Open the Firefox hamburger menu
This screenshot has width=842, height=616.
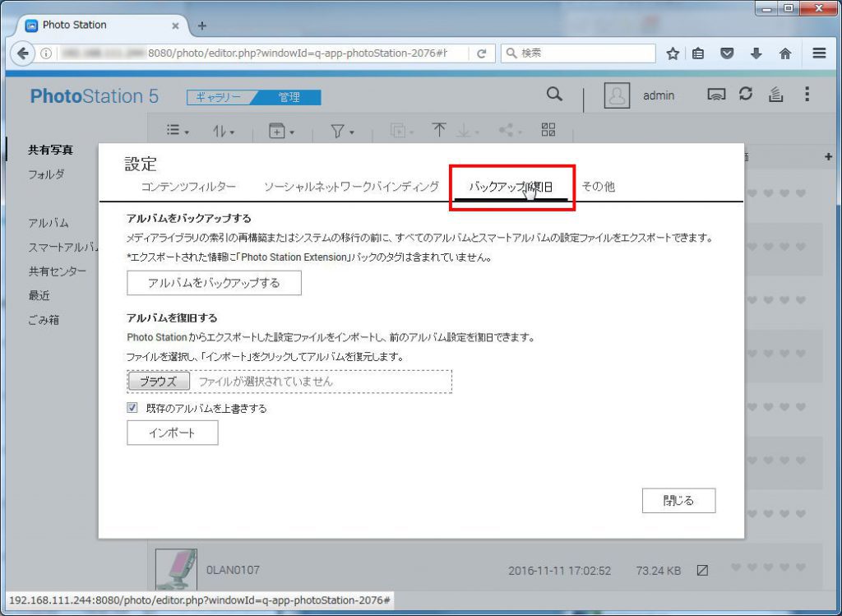pyautogui.click(x=819, y=53)
